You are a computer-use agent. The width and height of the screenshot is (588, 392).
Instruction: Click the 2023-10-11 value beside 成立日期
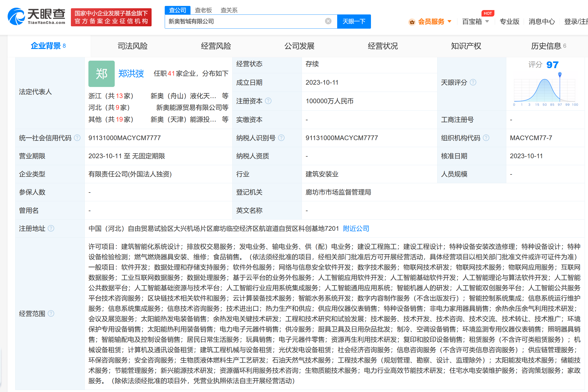[x=322, y=82]
